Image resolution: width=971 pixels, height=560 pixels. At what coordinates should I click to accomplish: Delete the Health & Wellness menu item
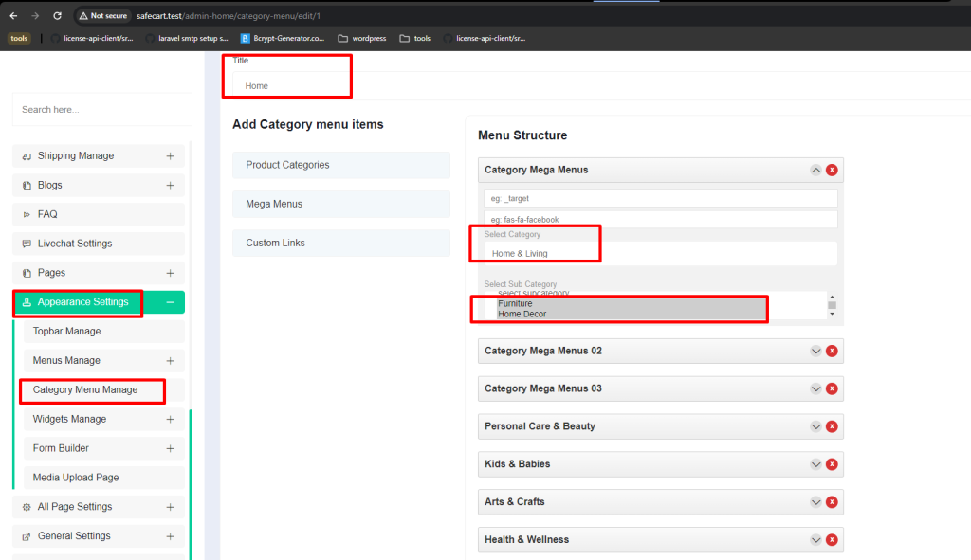pos(832,539)
